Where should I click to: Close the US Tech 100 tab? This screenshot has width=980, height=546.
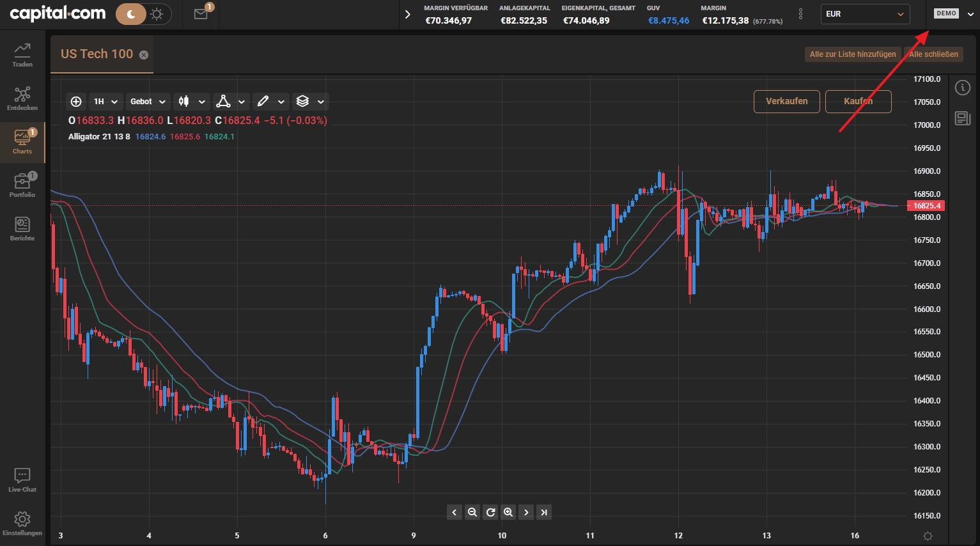pyautogui.click(x=144, y=55)
